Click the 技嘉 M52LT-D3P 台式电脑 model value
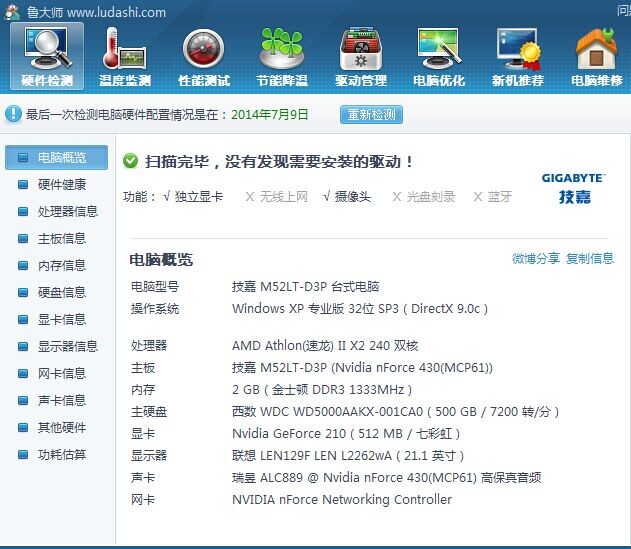 [305, 287]
